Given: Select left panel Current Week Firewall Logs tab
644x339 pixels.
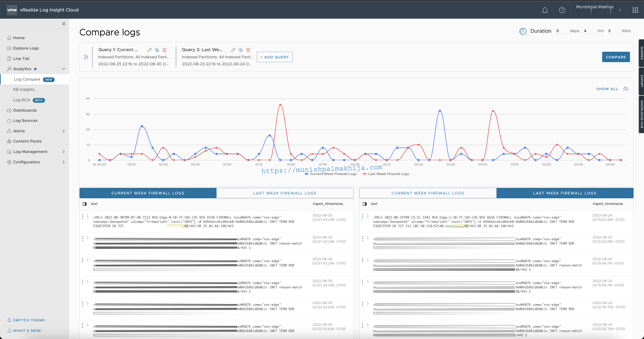Looking at the screenshot, I should (x=148, y=193).
